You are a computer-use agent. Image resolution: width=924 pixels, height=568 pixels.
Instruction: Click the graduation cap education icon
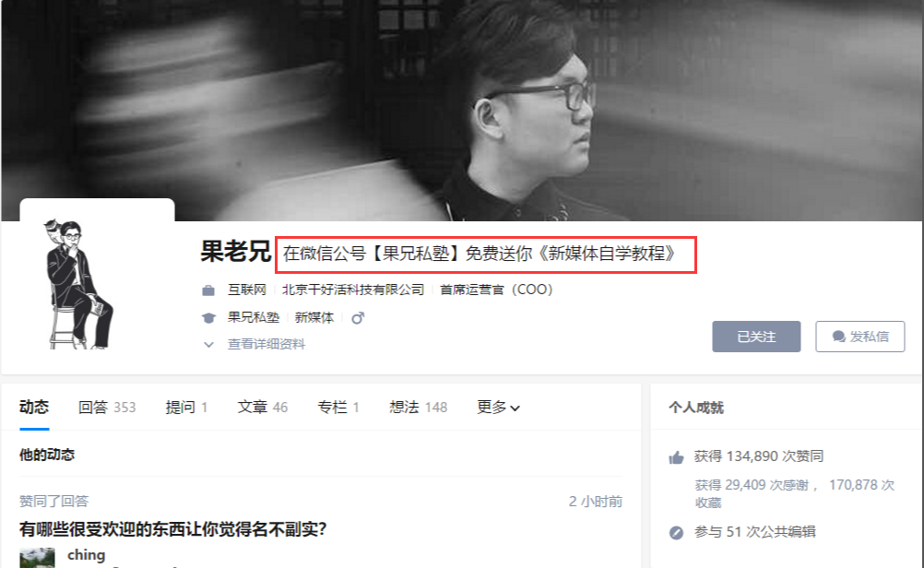208,318
